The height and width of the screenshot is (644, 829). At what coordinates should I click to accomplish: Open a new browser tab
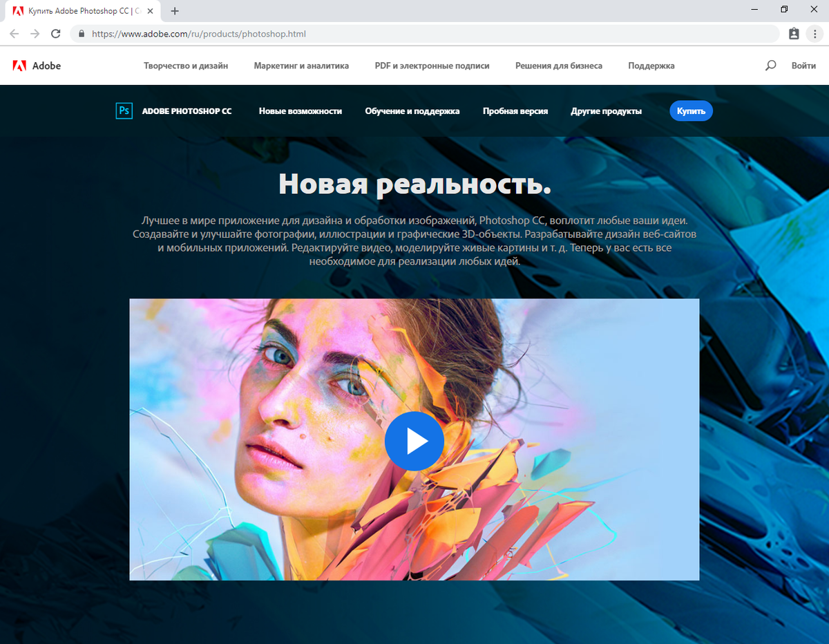pyautogui.click(x=175, y=11)
